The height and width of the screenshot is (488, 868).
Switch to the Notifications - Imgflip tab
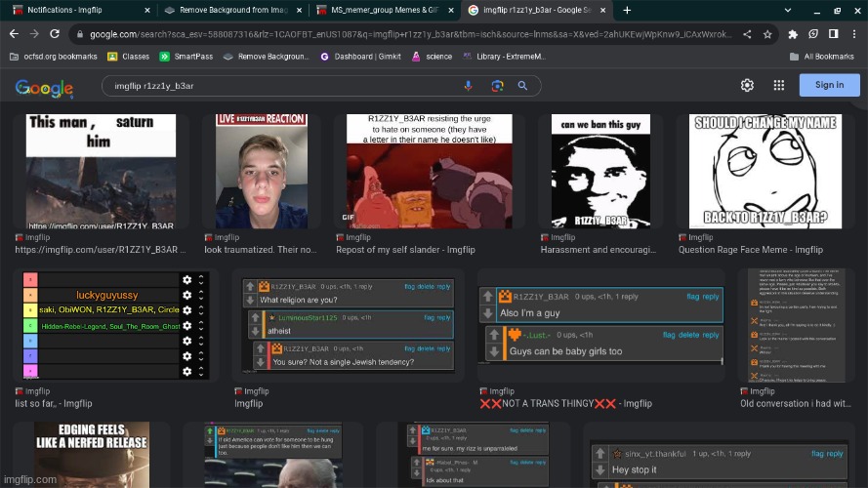pyautogui.click(x=77, y=10)
